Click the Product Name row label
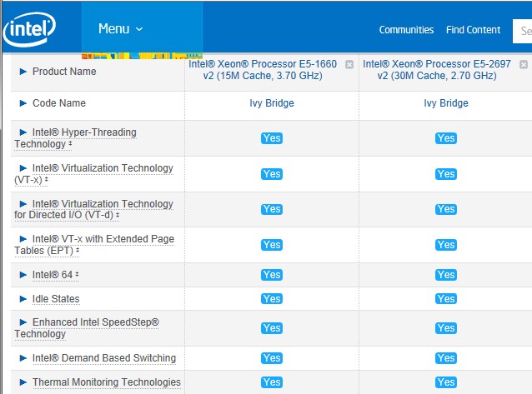Screen dimensions: 532x394 click(x=64, y=72)
